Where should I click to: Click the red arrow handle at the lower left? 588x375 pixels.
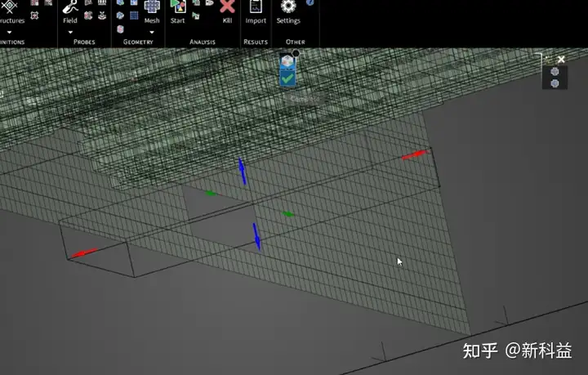point(83,253)
